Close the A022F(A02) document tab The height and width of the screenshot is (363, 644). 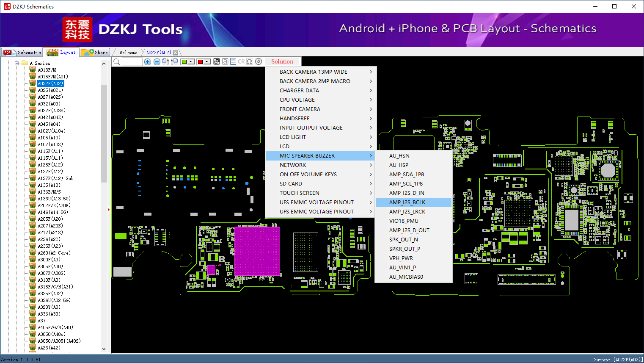click(x=176, y=53)
